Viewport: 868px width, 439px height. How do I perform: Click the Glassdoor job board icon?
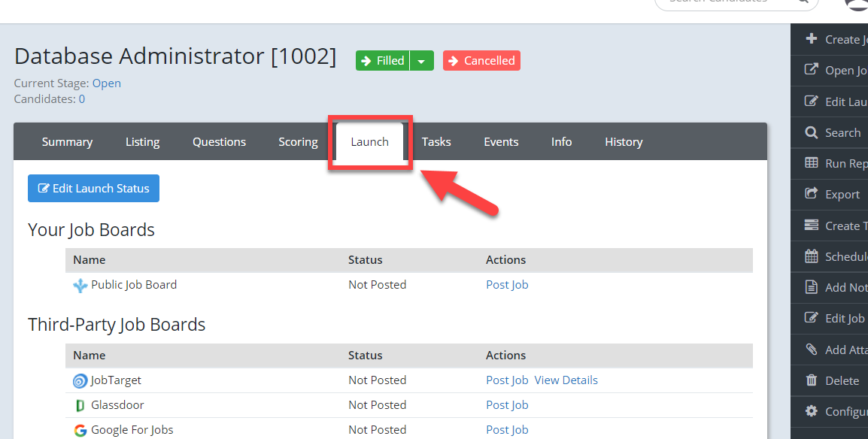[x=80, y=405]
